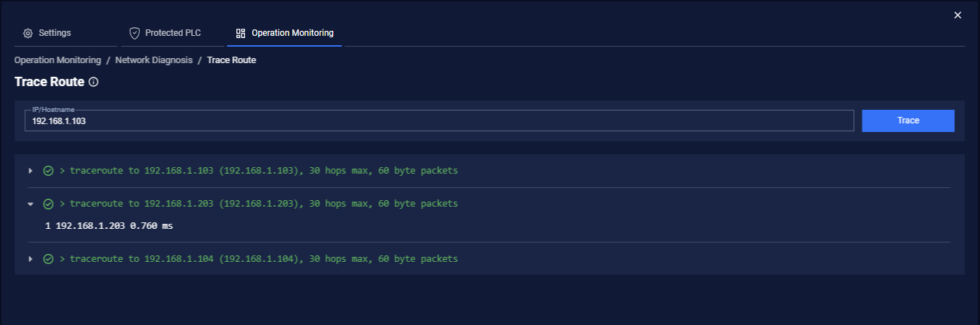Open the Protected PLC tab
Image resolution: width=980 pixels, height=325 pixels.
[x=165, y=34]
